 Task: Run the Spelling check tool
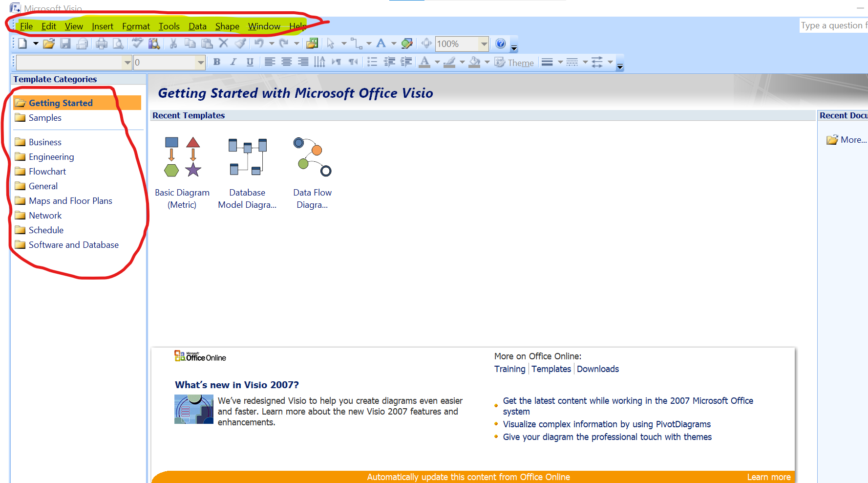point(137,44)
